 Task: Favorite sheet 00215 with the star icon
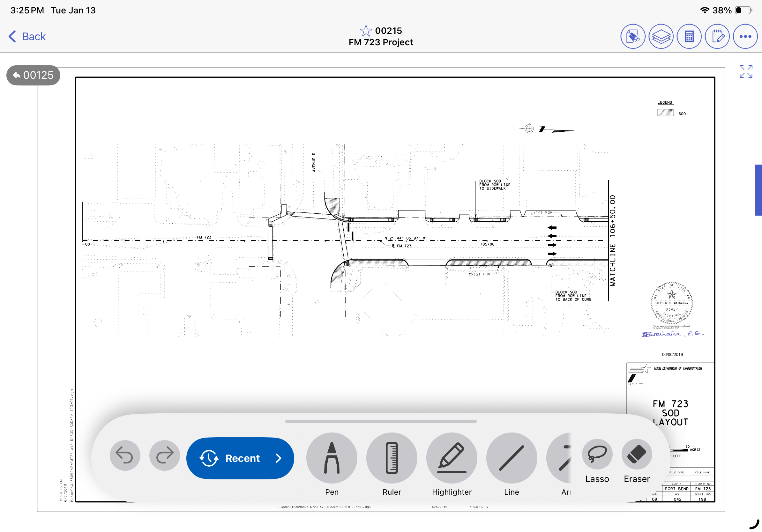pos(366,31)
